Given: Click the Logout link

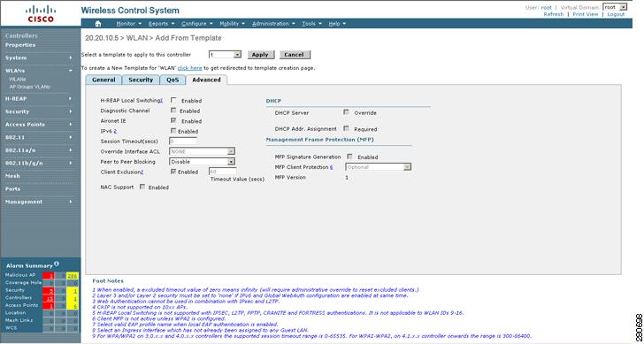Looking at the screenshot, I should pyautogui.click(x=616, y=14).
